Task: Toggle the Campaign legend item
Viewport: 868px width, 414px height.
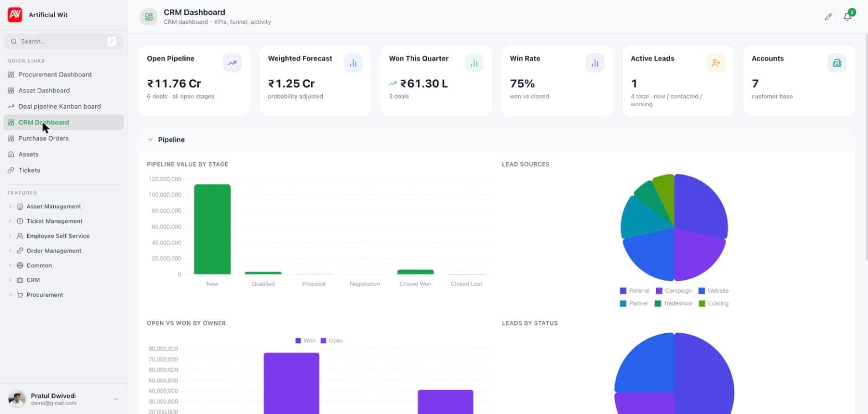Action: (x=674, y=291)
